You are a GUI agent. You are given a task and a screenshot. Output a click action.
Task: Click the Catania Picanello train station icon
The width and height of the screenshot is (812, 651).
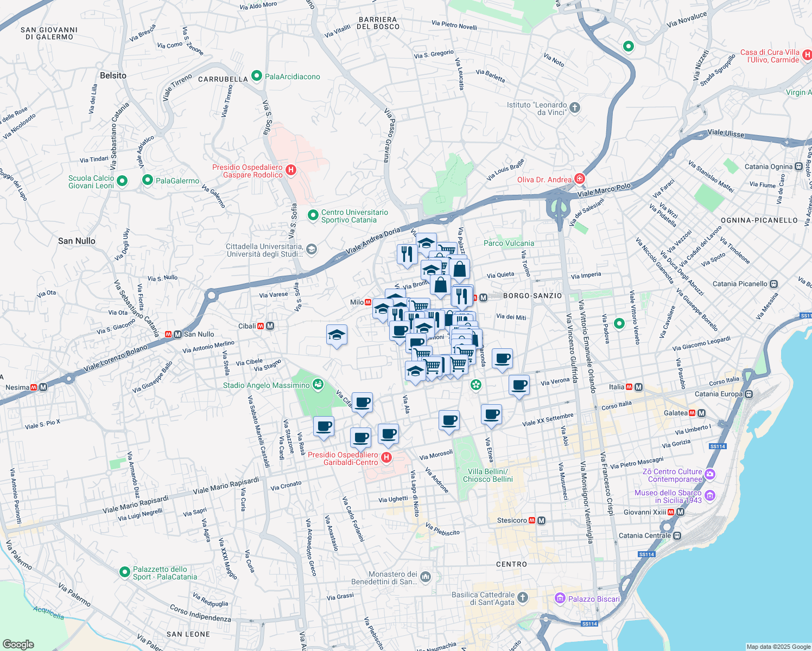(774, 284)
